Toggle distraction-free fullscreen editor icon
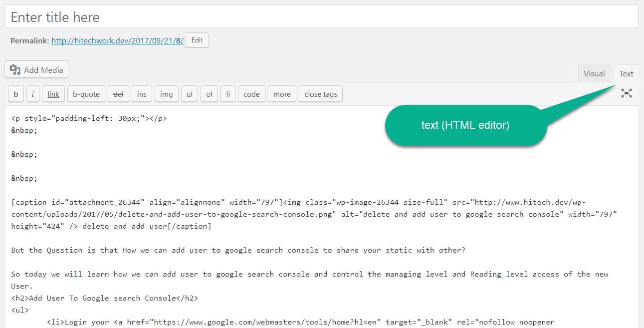Image resolution: width=644 pixels, height=328 pixels. point(627,93)
